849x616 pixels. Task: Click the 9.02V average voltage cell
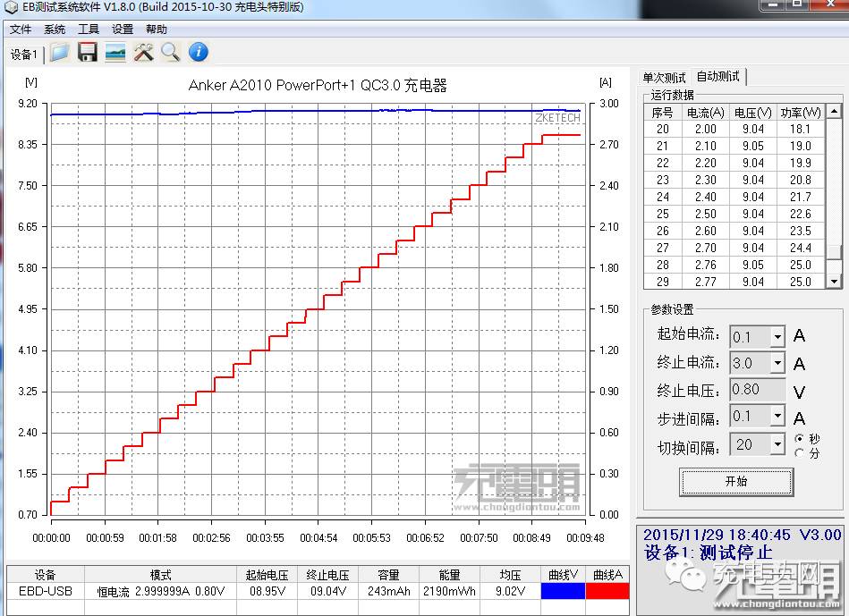click(x=510, y=591)
